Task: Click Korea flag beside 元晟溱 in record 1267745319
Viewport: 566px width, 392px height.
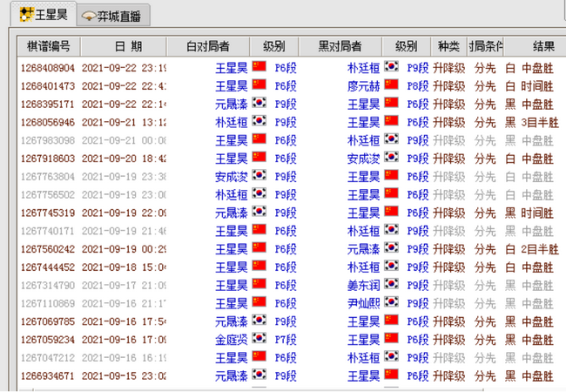Action: (259, 212)
